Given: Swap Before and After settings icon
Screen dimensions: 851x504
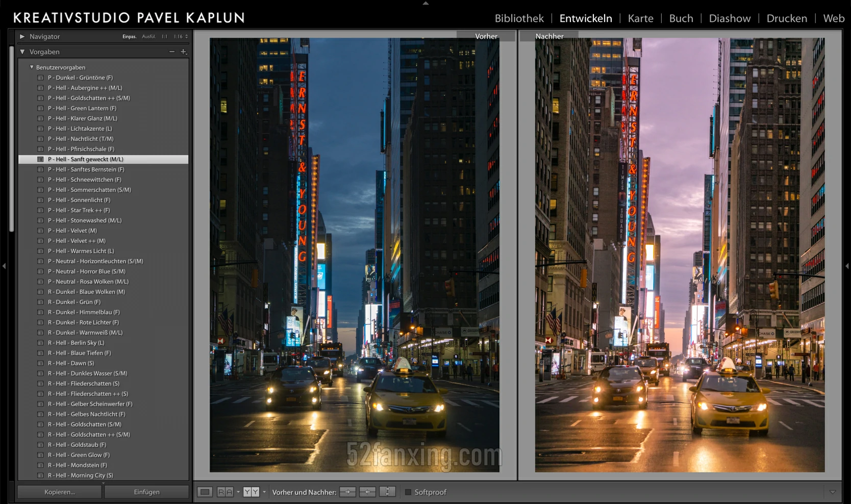Looking at the screenshot, I should point(387,492).
